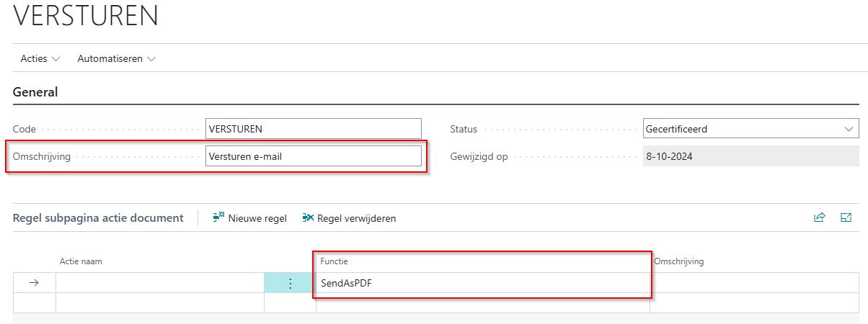
Task: Select the first row via its arrow
Action: [34, 283]
